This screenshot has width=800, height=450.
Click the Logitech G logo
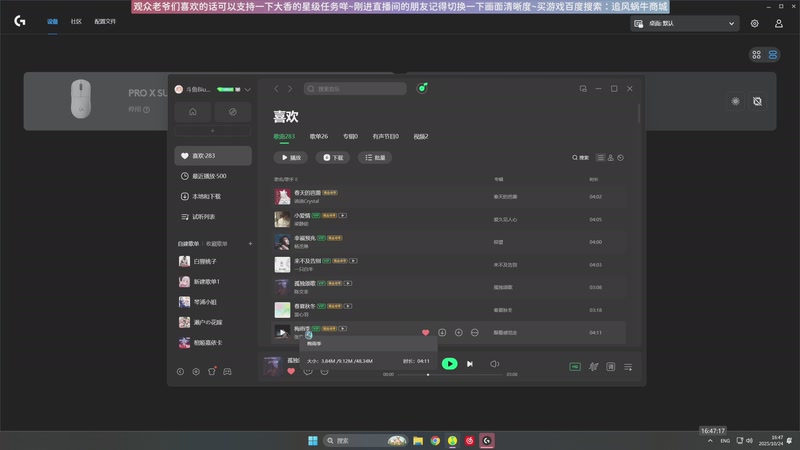point(20,21)
